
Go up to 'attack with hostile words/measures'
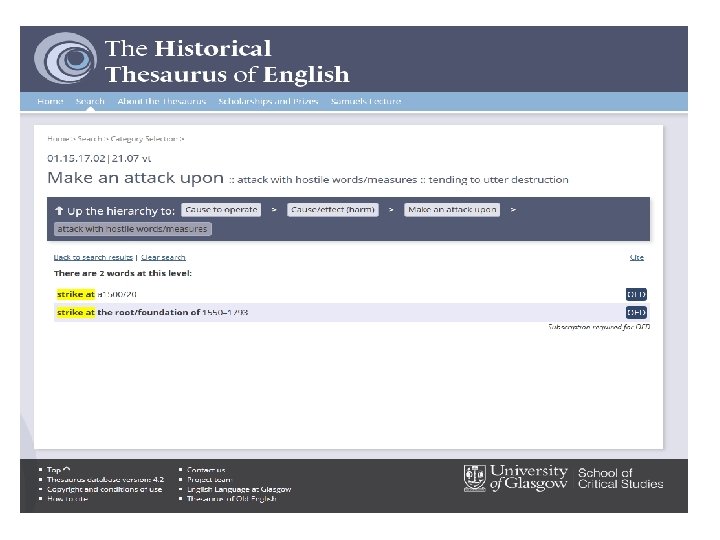(x=133, y=229)
